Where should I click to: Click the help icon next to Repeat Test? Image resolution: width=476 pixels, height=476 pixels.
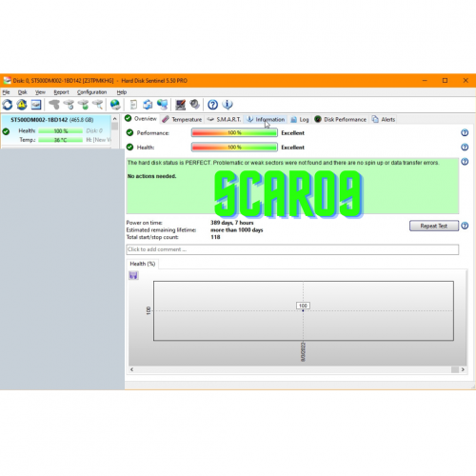465,226
